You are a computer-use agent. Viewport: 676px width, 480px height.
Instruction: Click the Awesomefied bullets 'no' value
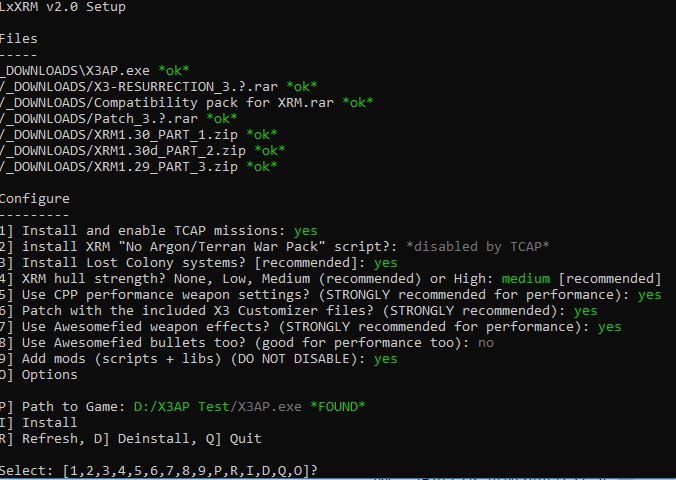coord(485,343)
